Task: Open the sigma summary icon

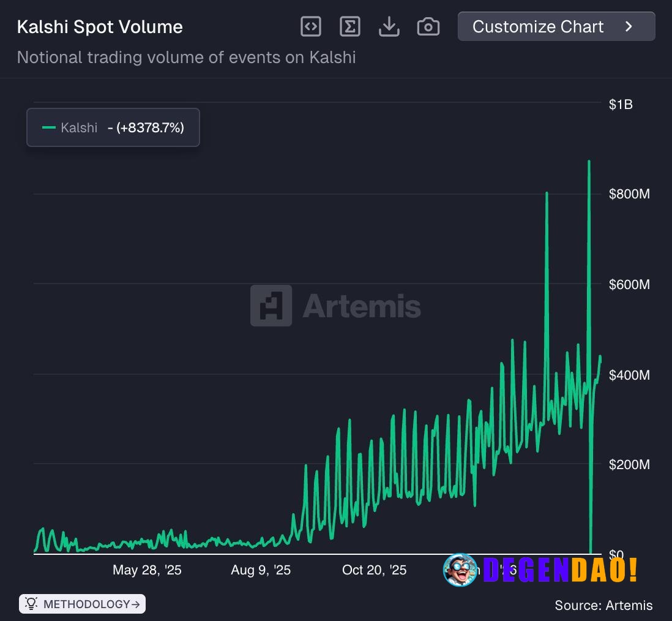Action: 350,26
